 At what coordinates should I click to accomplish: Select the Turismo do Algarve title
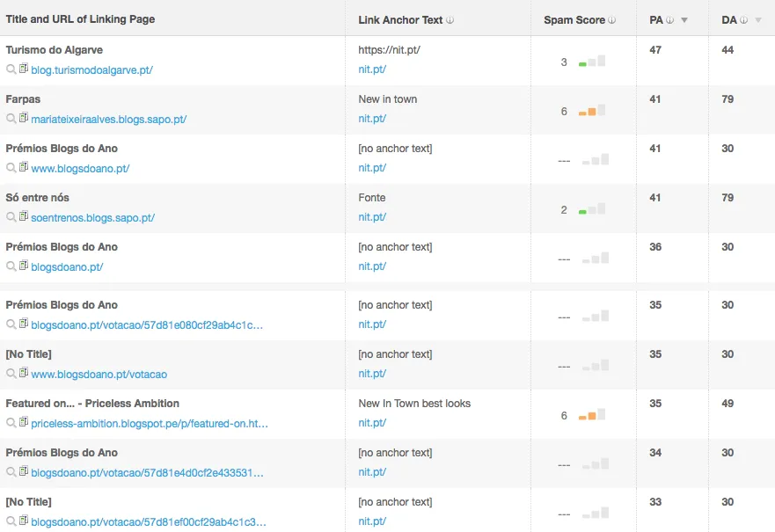pyautogui.click(x=55, y=50)
